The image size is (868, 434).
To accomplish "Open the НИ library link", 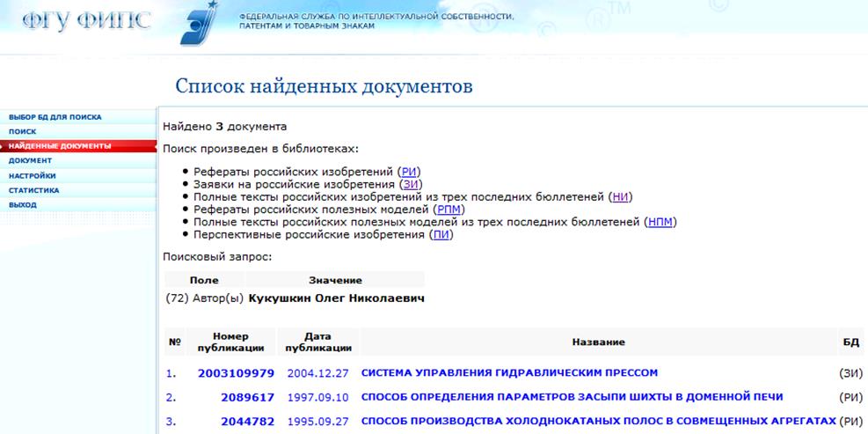I will pos(620,197).
